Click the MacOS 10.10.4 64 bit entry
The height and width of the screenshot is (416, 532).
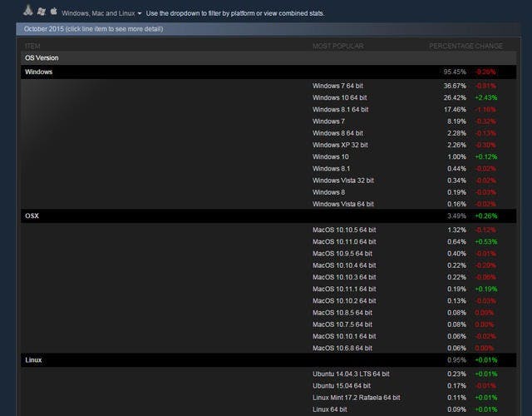pyautogui.click(x=344, y=265)
